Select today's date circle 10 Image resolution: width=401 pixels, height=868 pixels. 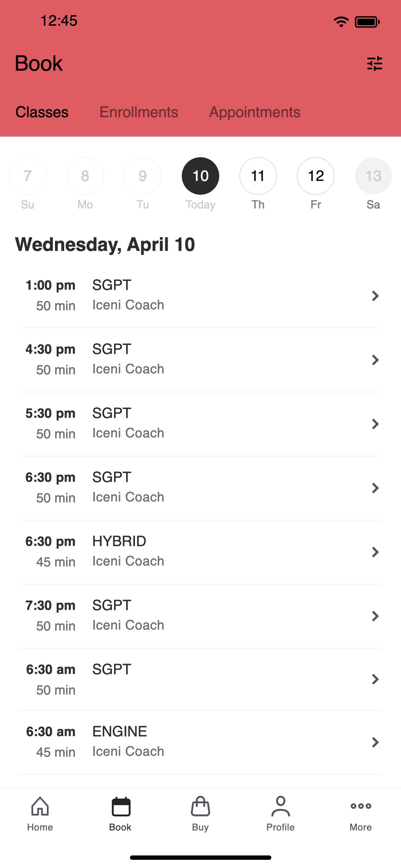(200, 176)
